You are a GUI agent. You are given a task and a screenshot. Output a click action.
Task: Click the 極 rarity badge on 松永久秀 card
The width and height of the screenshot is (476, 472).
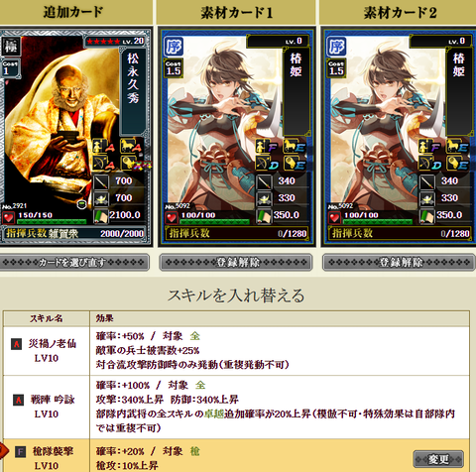click(11, 46)
